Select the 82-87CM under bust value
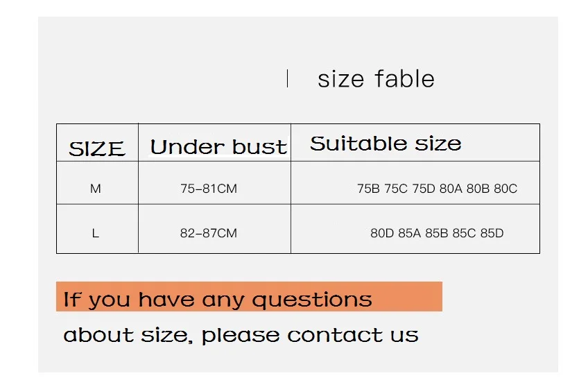Screen dimensions: 588x378 click(x=208, y=233)
